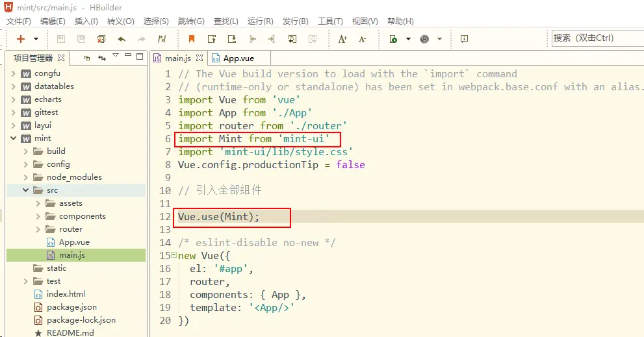Viewport: 644px width, 337px height.
Task: Select index.html in project tree
Action: (66, 294)
